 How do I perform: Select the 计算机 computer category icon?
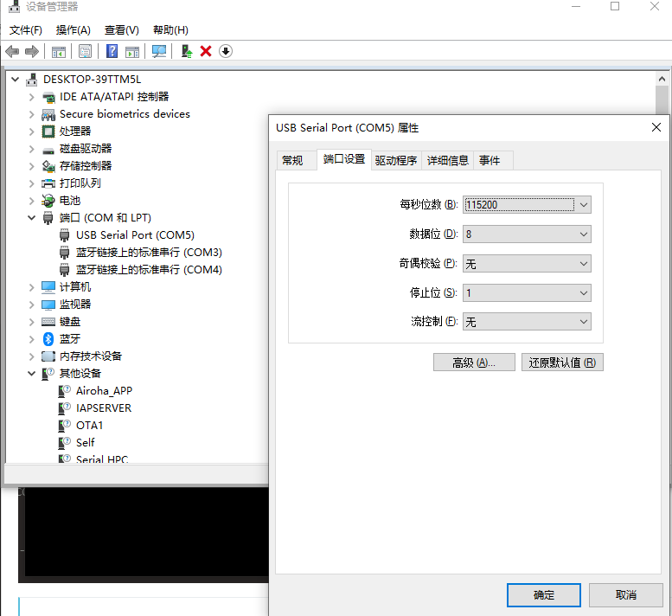(48, 286)
